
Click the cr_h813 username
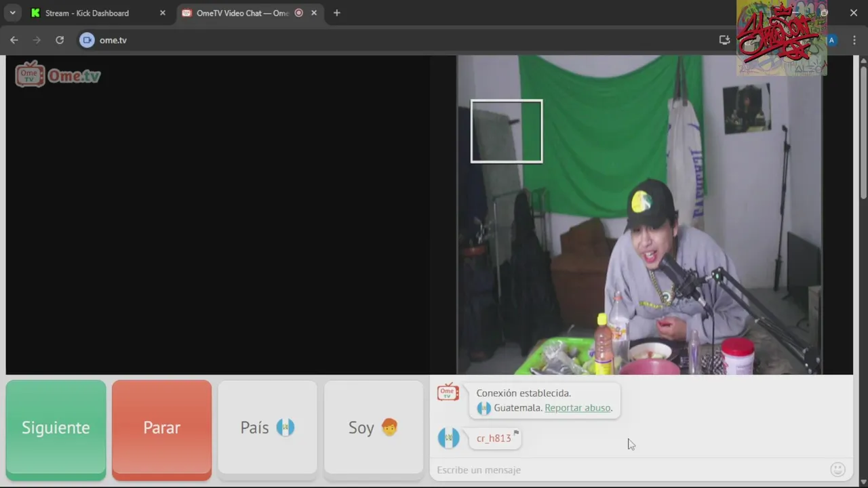493,439
